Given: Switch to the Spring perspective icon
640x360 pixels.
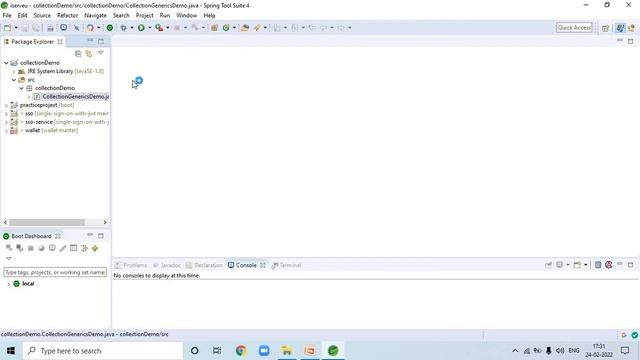Looking at the screenshot, I should click(631, 28).
